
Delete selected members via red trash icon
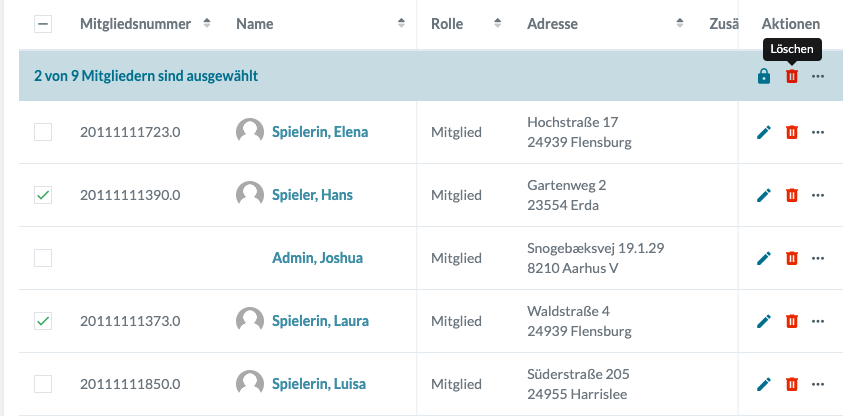point(792,76)
